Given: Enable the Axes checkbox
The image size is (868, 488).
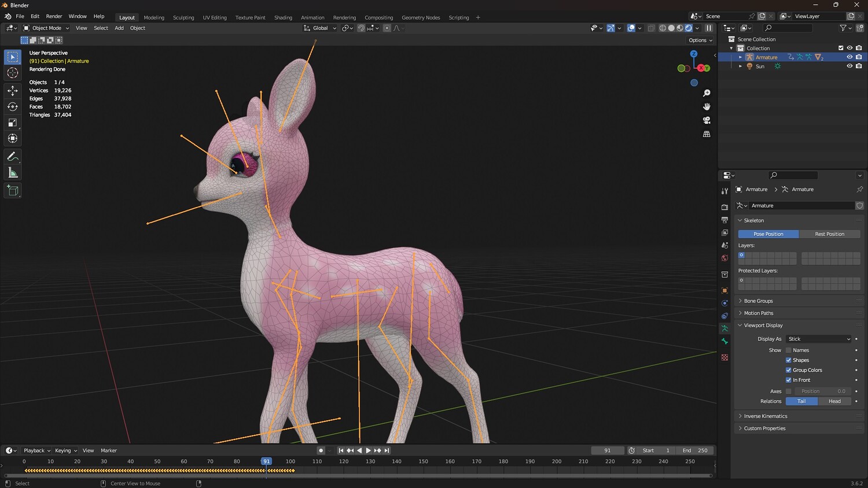Looking at the screenshot, I should click(788, 391).
